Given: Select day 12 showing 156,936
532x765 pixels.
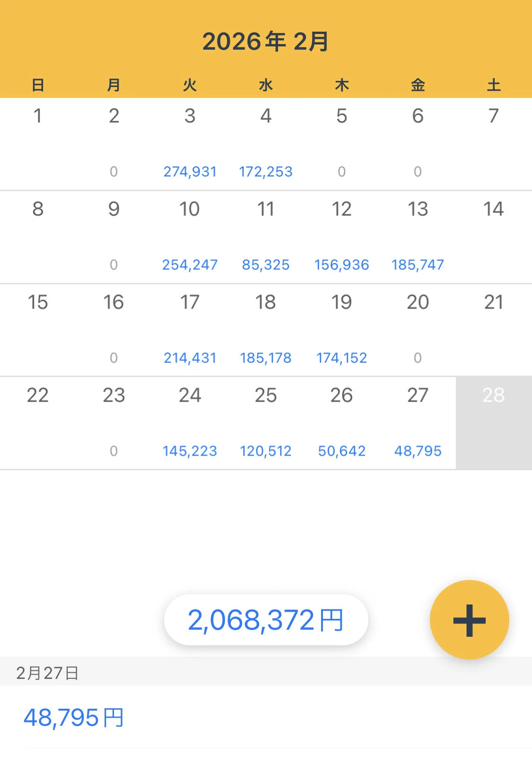Looking at the screenshot, I should [342, 237].
